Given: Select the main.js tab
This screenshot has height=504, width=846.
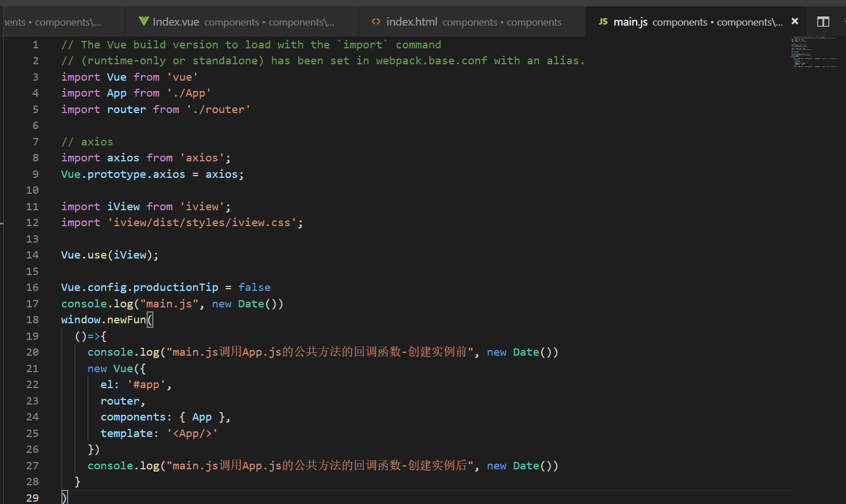Looking at the screenshot, I should click(630, 22).
